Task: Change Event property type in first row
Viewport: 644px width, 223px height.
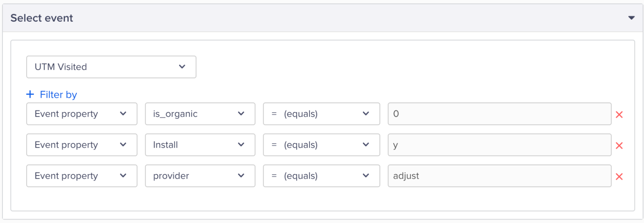Action: coord(82,114)
